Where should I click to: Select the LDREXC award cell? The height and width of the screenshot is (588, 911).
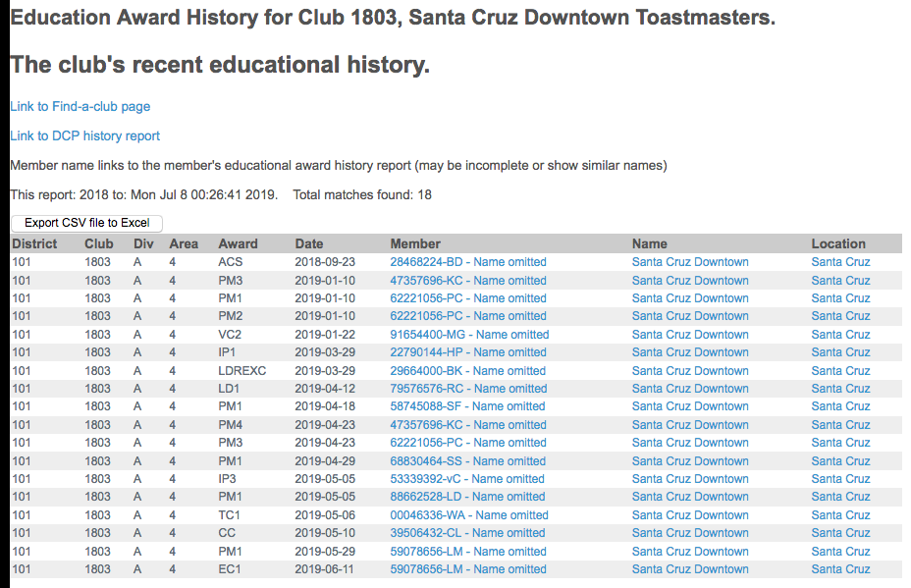click(241, 371)
